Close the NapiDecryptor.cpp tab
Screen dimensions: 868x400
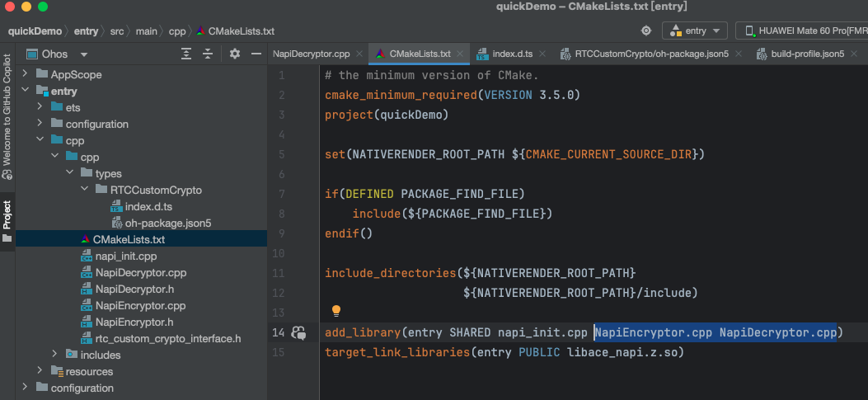(359, 54)
